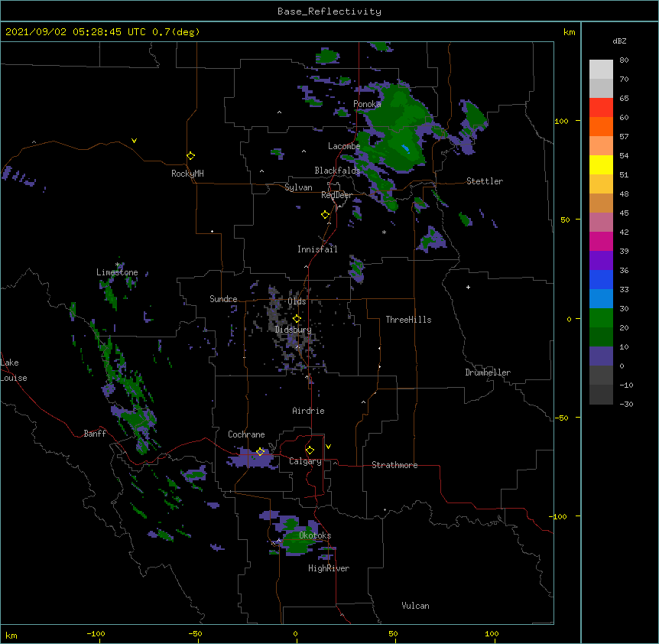Viewport: 659px width, 644px height.
Task: Click the Okotoks city label
Action: coord(315,535)
